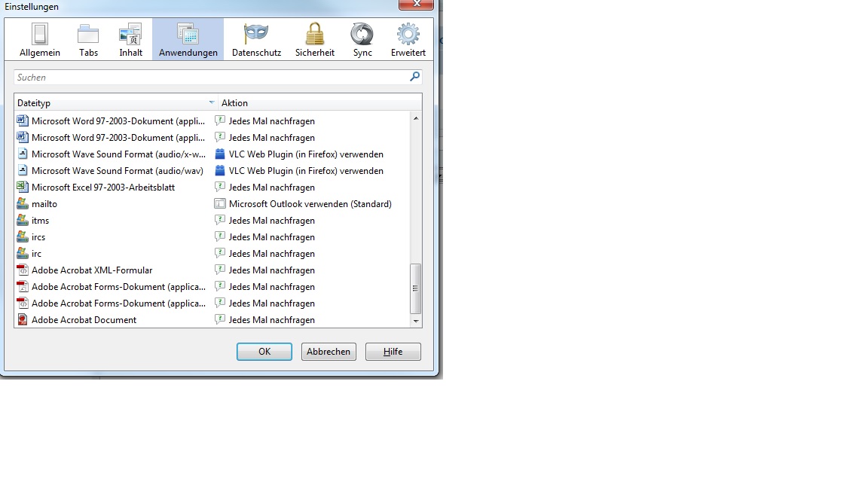Select the action for Adobe Acrobat Document

pyautogui.click(x=264, y=320)
